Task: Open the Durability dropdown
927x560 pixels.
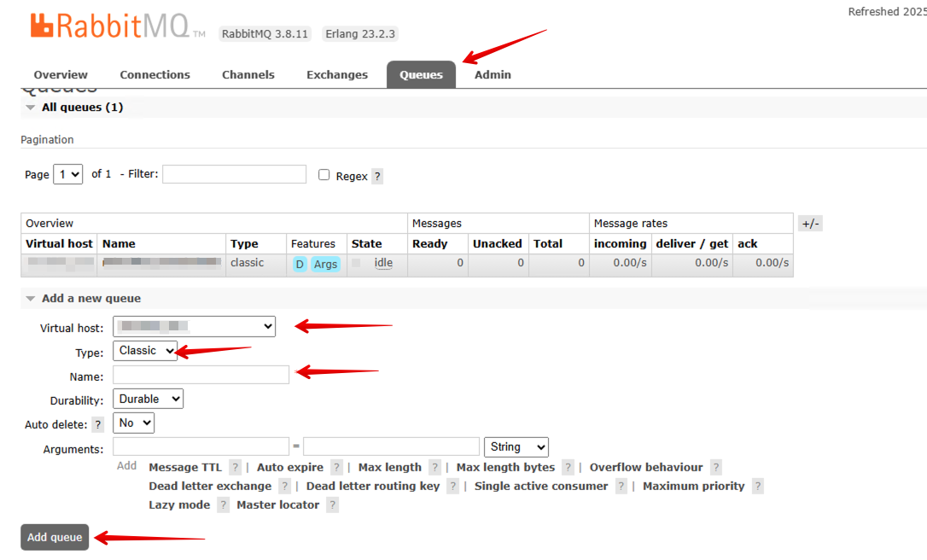Action: [148, 399]
